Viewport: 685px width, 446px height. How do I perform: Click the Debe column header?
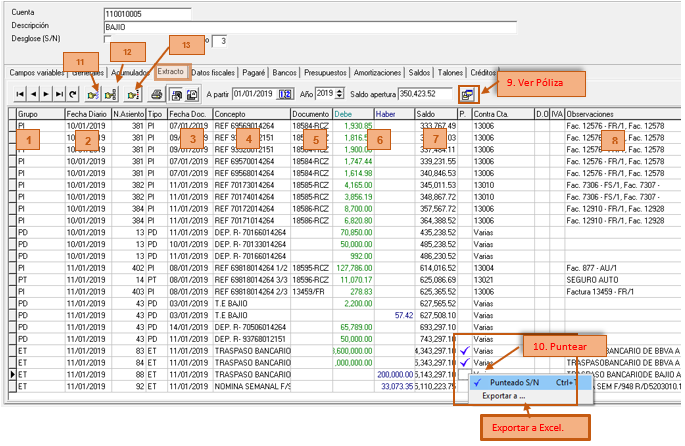(353, 114)
